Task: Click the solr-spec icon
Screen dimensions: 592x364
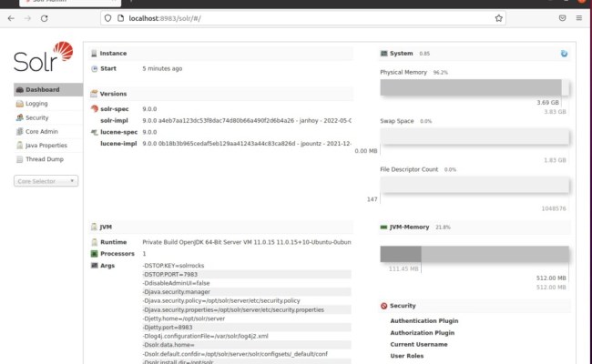Action: (95, 109)
